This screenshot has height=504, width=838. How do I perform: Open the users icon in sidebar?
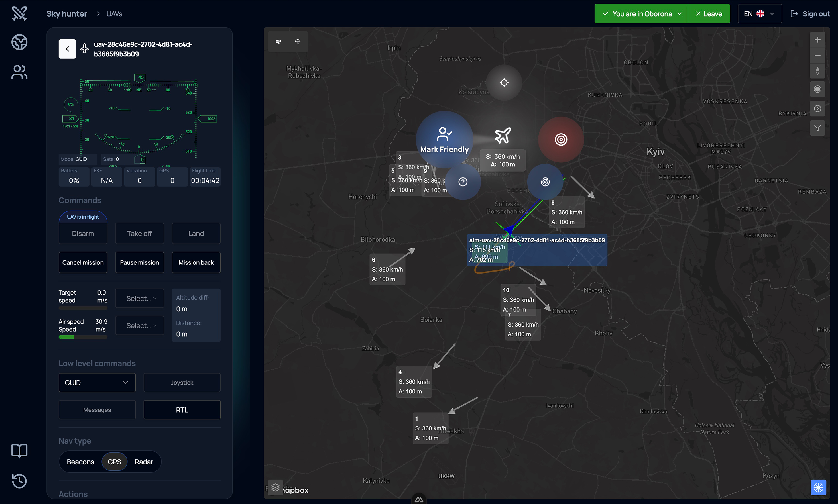[19, 72]
